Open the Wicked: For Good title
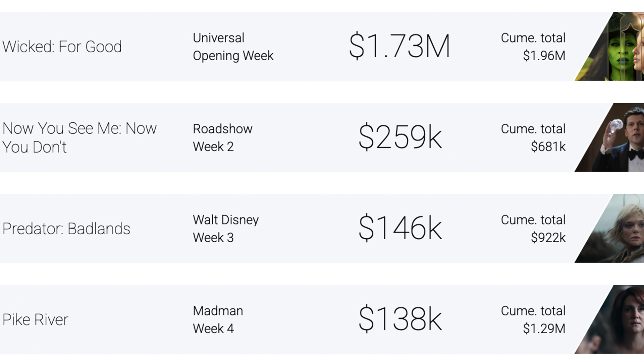644x362 pixels. pos(62,47)
